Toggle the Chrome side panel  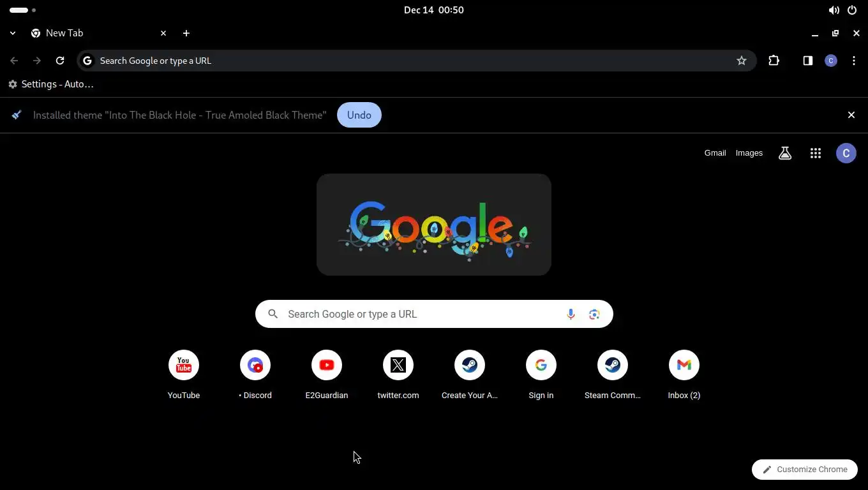click(808, 61)
